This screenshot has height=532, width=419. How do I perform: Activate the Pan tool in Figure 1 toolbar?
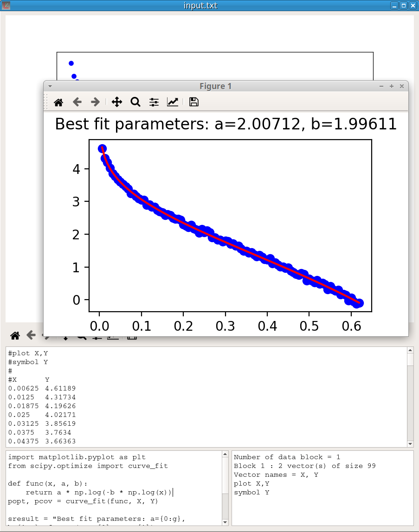tap(117, 102)
